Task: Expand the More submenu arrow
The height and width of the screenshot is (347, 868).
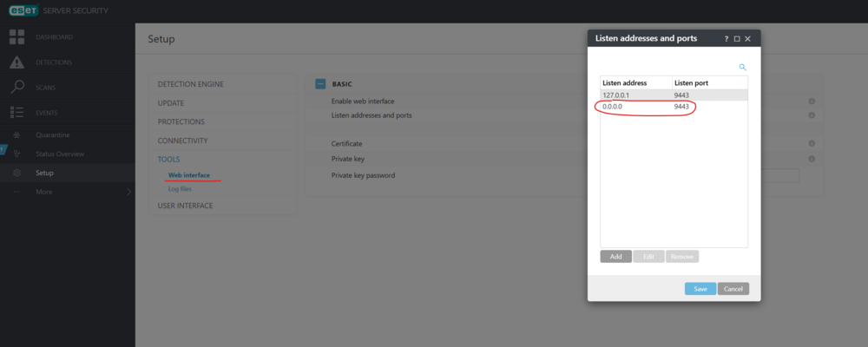Action: coord(129,192)
